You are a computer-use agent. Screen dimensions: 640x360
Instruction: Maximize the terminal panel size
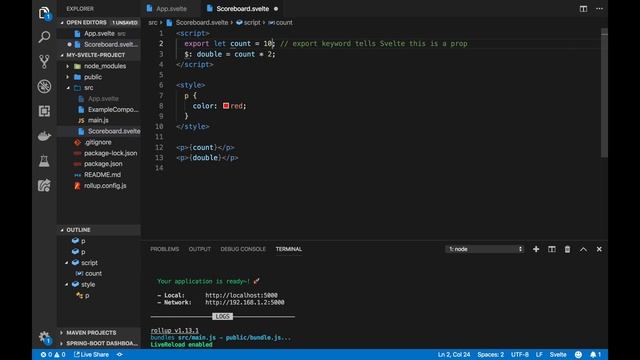click(583, 249)
